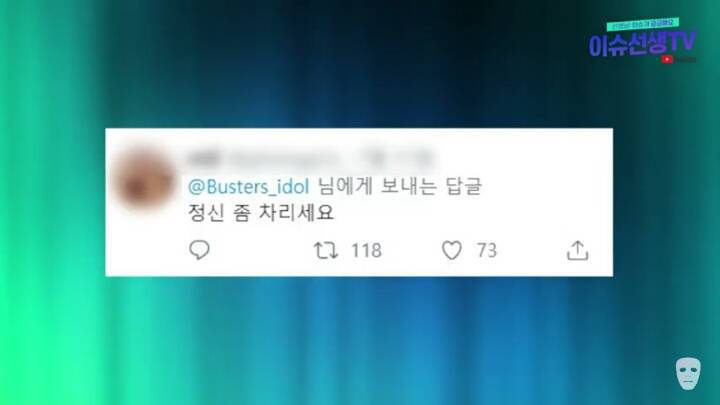This screenshot has width=720, height=405.
Task: Click the 님에게 보내는 답글 reply label
Action: point(399,186)
